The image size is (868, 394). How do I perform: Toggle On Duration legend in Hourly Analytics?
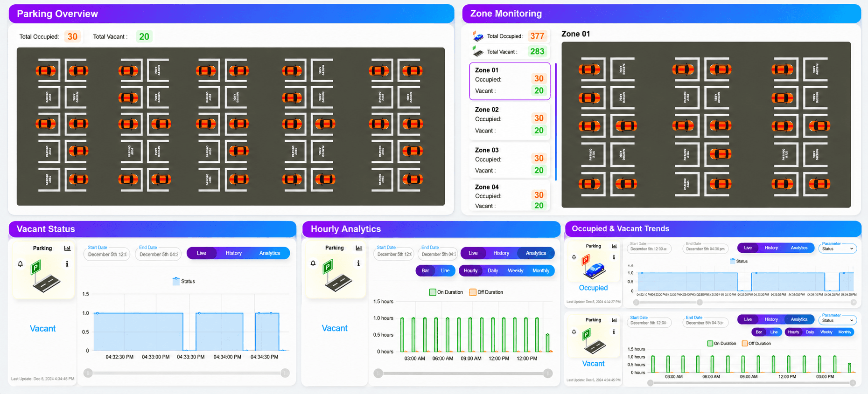[446, 292]
